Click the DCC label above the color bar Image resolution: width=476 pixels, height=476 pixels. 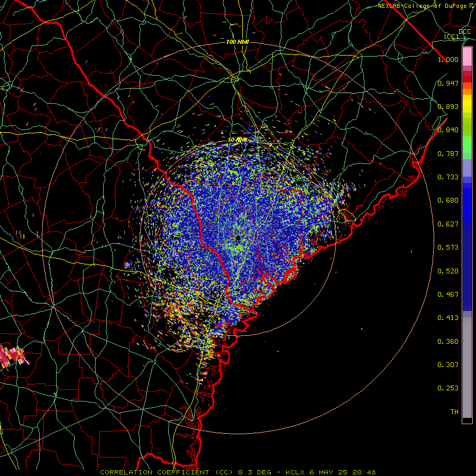pyautogui.click(x=464, y=32)
